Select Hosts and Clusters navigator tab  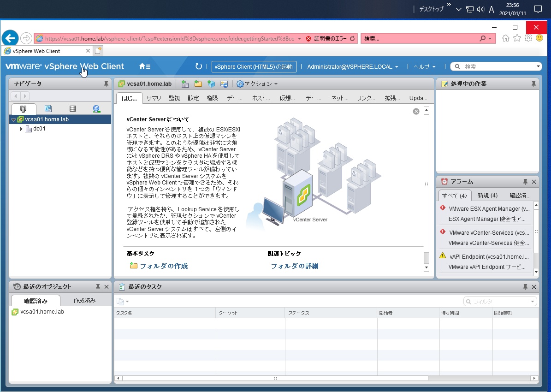click(x=24, y=109)
